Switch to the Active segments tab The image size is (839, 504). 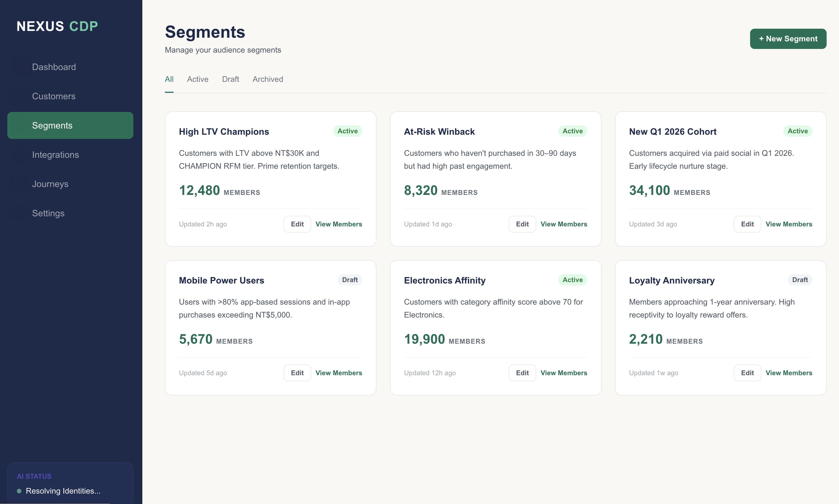pos(197,79)
